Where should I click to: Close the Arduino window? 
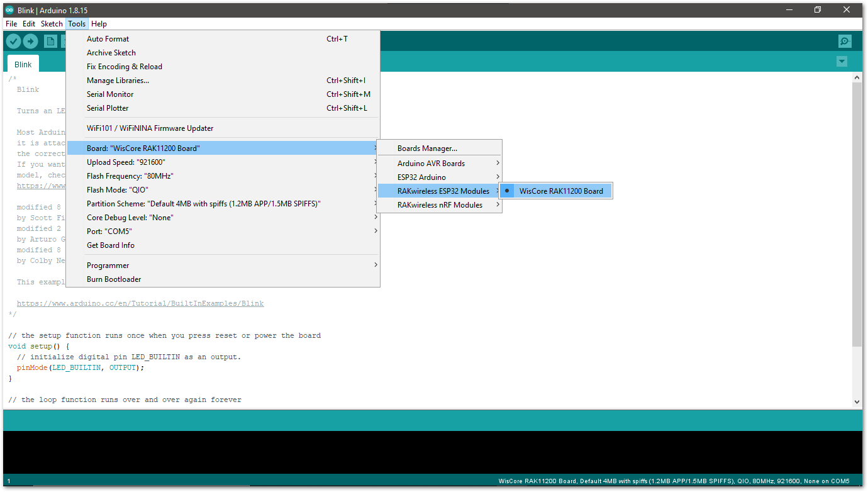[847, 9]
